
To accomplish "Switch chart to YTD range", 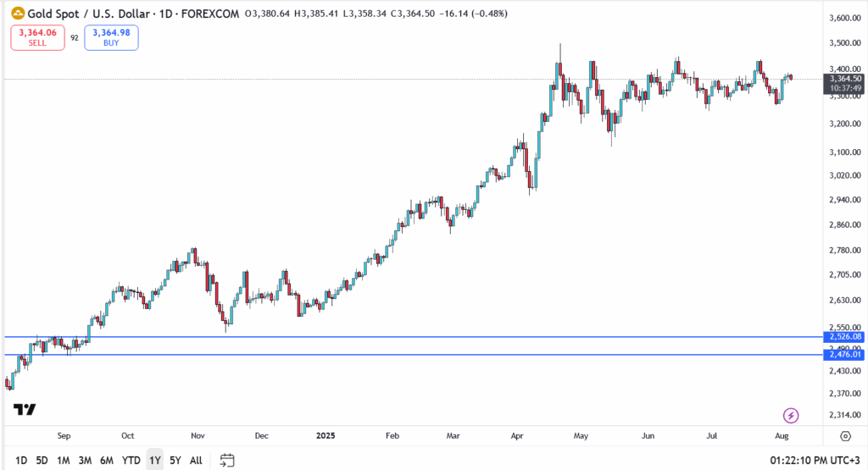I will pos(131,460).
